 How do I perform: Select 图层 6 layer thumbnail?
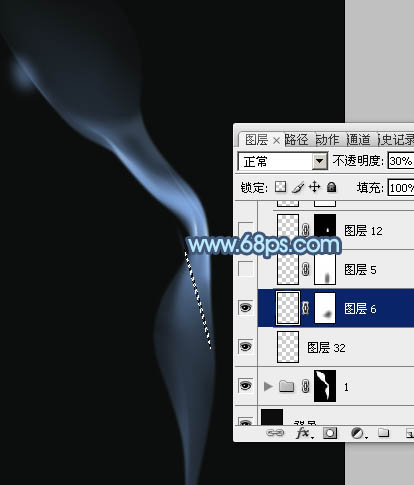288,308
